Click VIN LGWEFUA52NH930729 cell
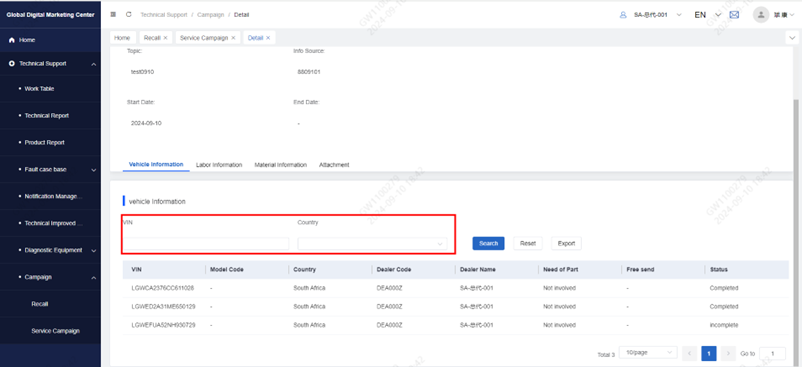The width and height of the screenshot is (802, 367). coord(163,325)
